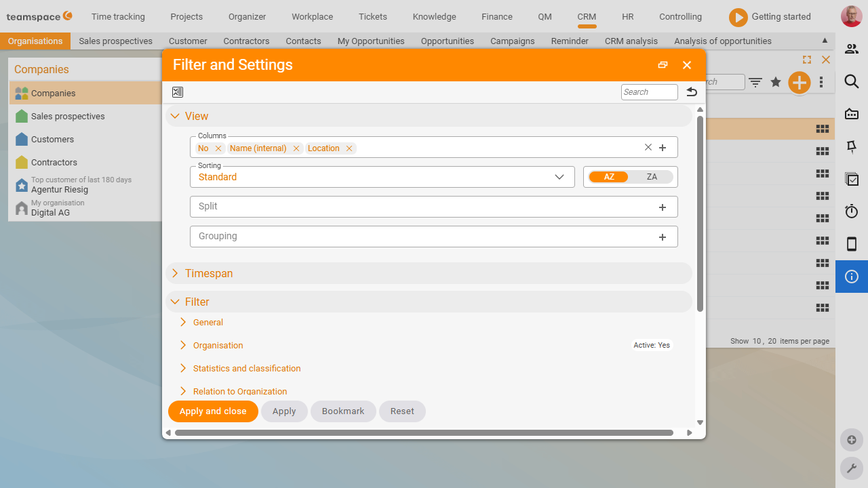868x488 pixels.
Task: Switch to the Contacts tab
Action: point(303,41)
